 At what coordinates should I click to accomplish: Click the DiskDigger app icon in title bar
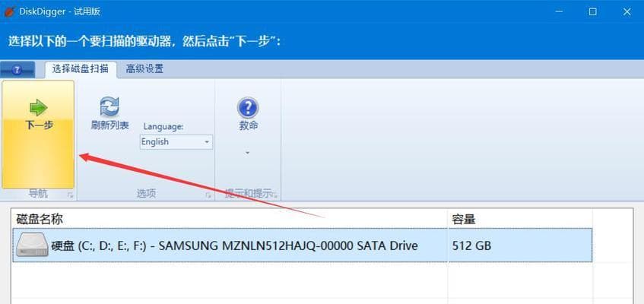10,11
